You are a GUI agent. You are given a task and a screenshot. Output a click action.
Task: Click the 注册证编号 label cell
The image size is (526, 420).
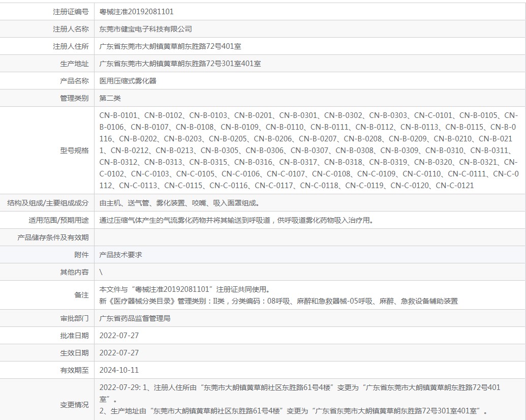71,12
